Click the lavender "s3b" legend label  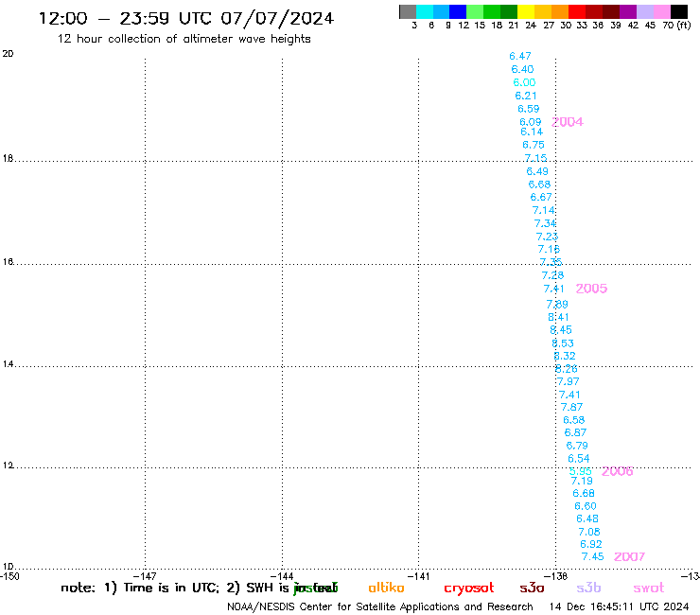(x=588, y=588)
